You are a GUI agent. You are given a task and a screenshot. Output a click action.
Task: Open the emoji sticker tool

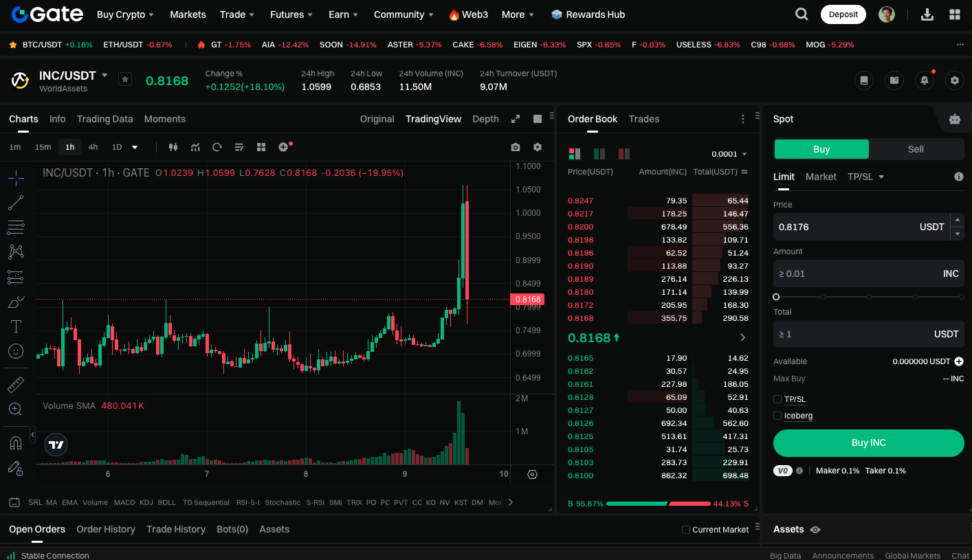coord(16,351)
